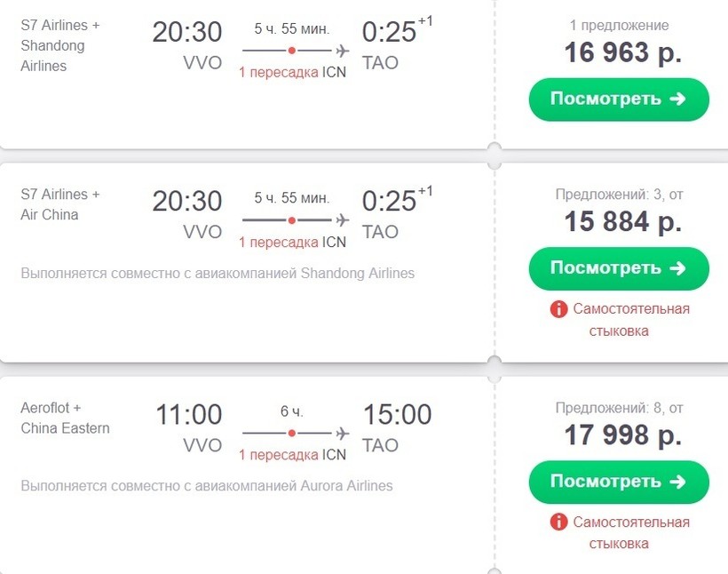Click the Aurora Airlines codeshare note

coord(207,486)
